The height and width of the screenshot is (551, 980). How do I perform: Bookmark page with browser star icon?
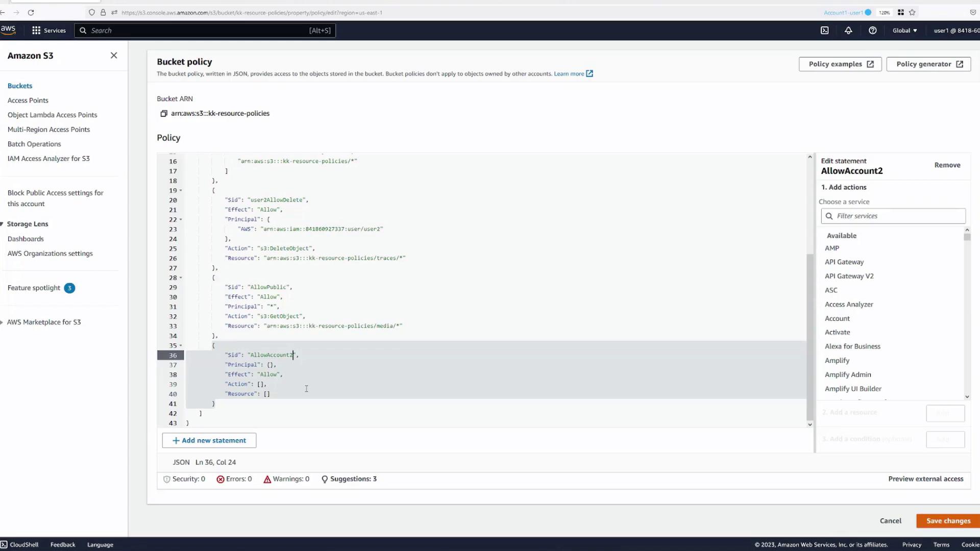point(912,12)
